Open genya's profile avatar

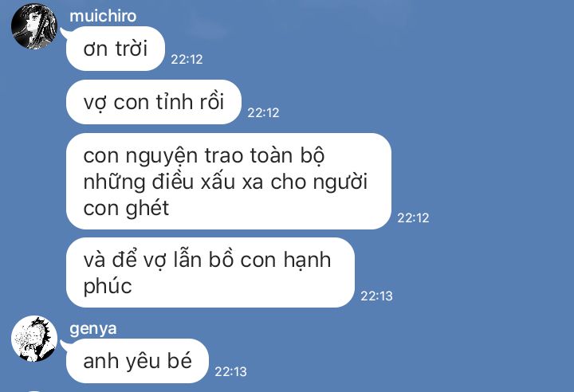click(34, 339)
